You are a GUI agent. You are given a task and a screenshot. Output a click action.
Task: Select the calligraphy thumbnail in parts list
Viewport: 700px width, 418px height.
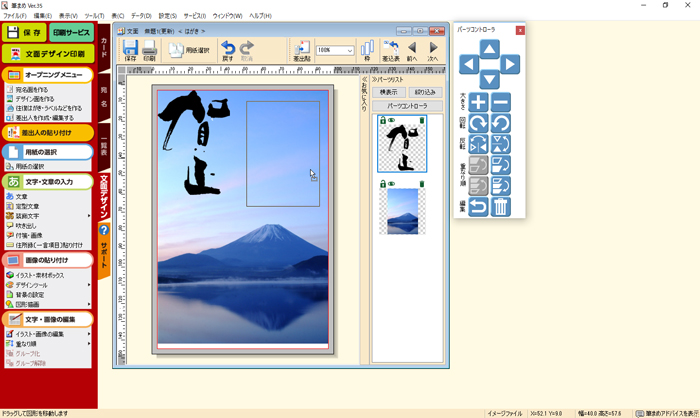[x=401, y=148]
